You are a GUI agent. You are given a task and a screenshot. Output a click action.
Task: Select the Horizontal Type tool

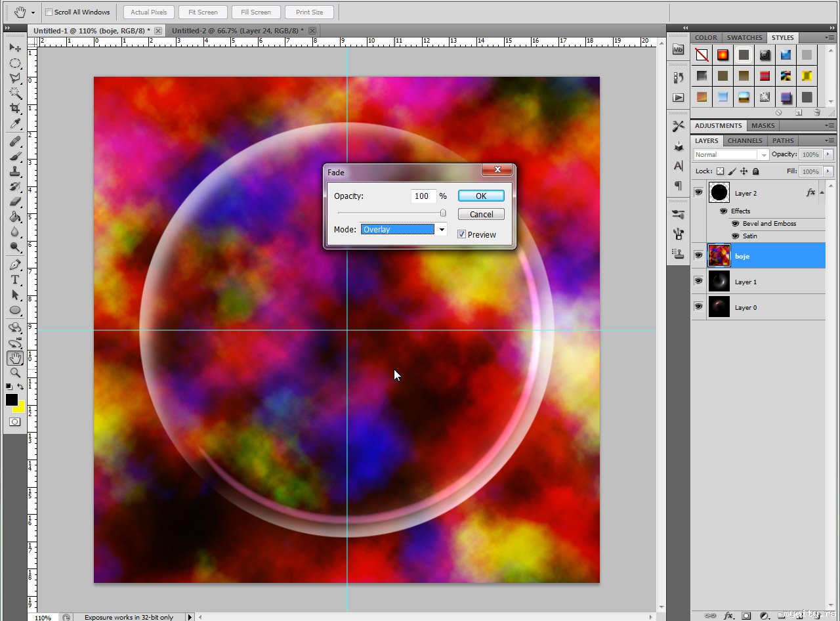click(15, 280)
